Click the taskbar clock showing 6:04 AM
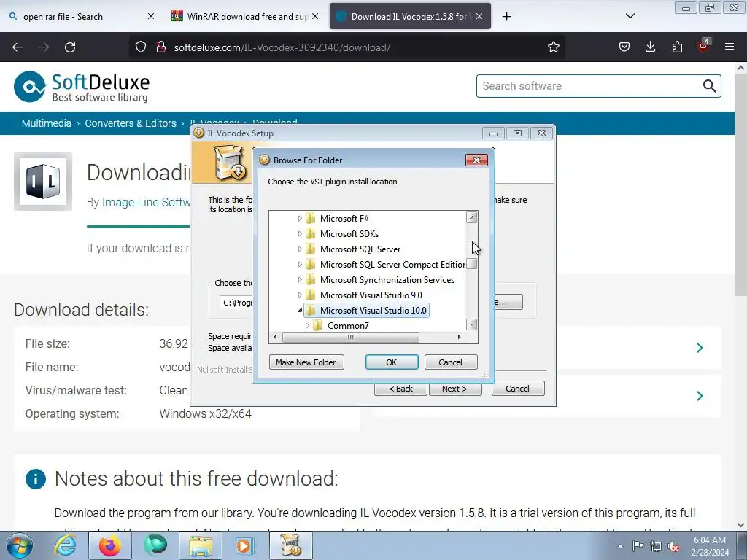The height and width of the screenshot is (560, 747). click(x=710, y=546)
